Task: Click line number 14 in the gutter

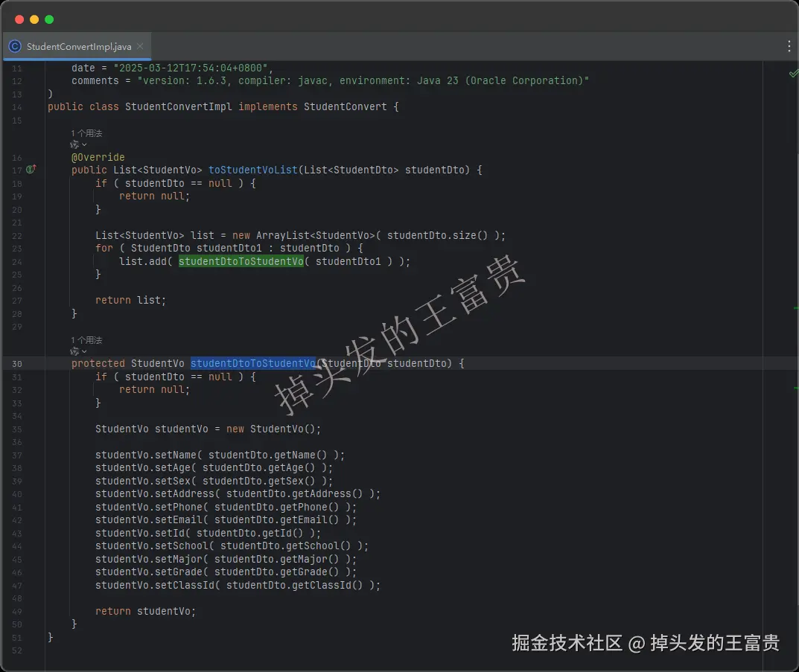Action: pos(17,107)
